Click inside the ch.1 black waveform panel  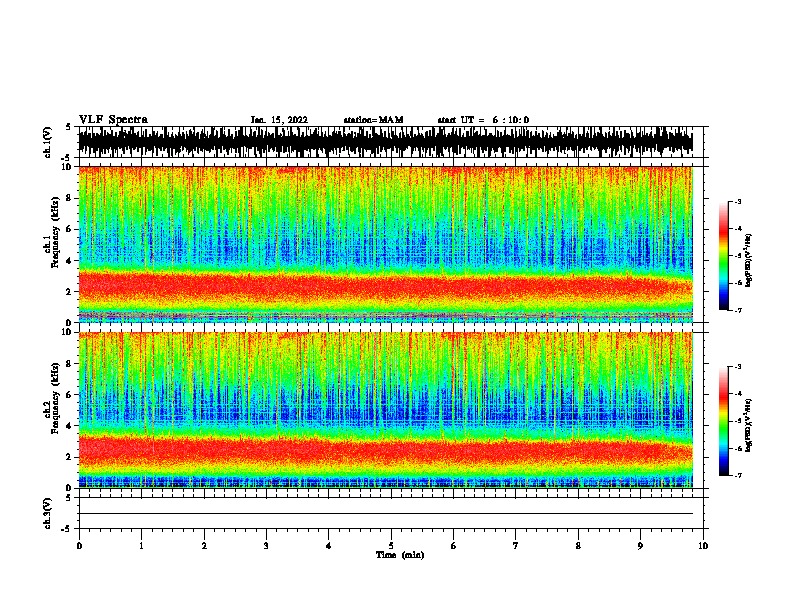(385, 142)
